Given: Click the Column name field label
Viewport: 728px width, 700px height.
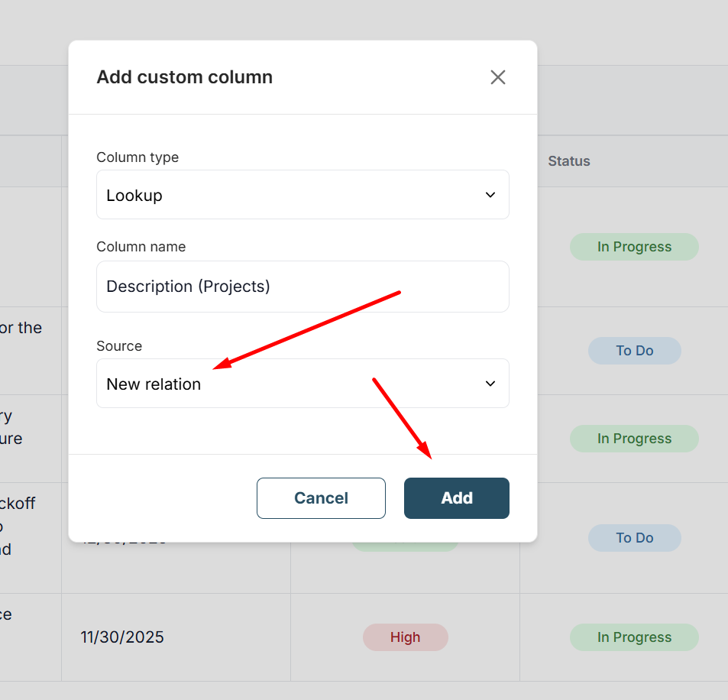Looking at the screenshot, I should point(141,247).
